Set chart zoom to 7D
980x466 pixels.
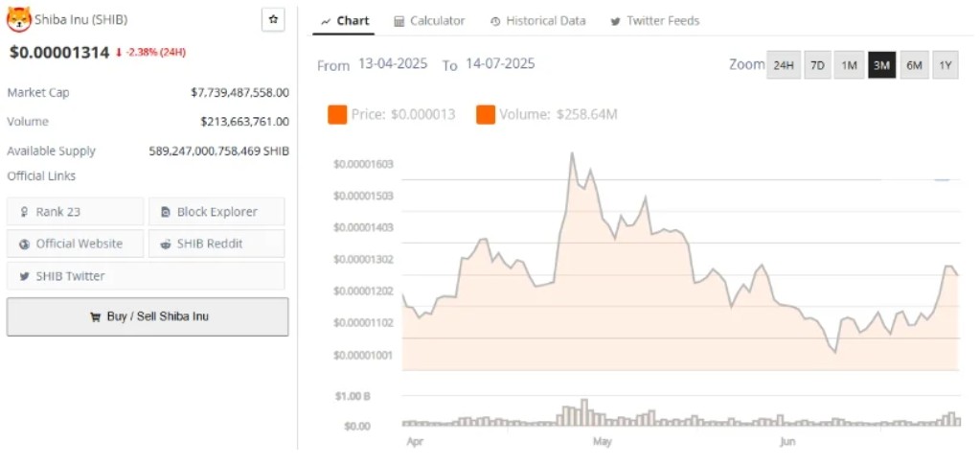coord(817,65)
